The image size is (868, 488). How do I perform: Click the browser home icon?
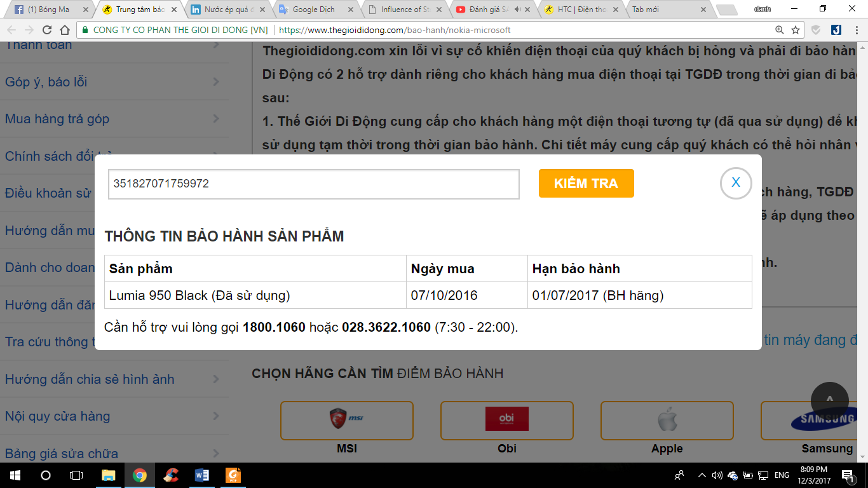coord(65,30)
